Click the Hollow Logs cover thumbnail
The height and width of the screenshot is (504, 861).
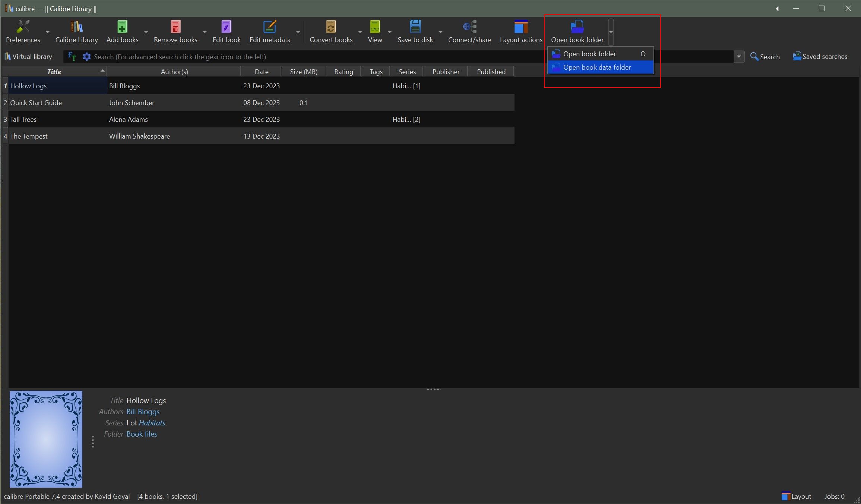(46, 439)
